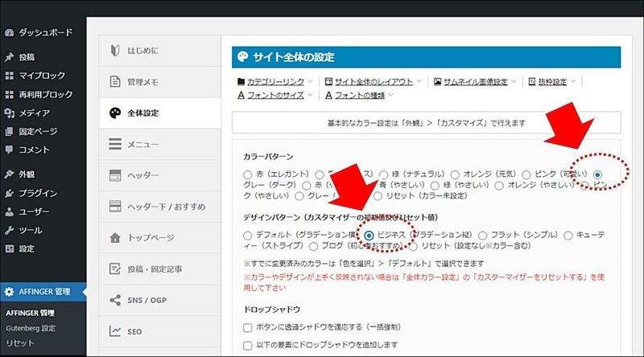The height and width of the screenshot is (357, 644).
Task: Click the house icon beside トップページ
Action: click(115, 237)
